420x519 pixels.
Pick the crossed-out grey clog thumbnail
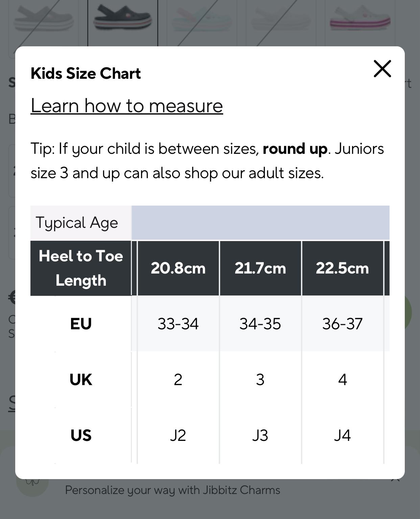(x=43, y=19)
